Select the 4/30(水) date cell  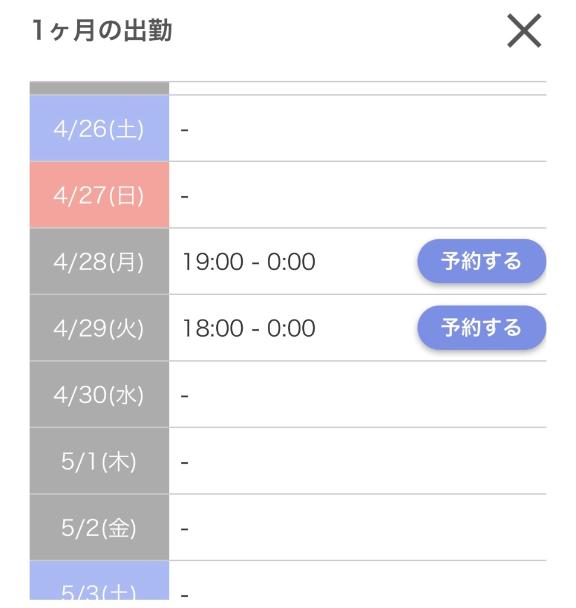pos(99,395)
